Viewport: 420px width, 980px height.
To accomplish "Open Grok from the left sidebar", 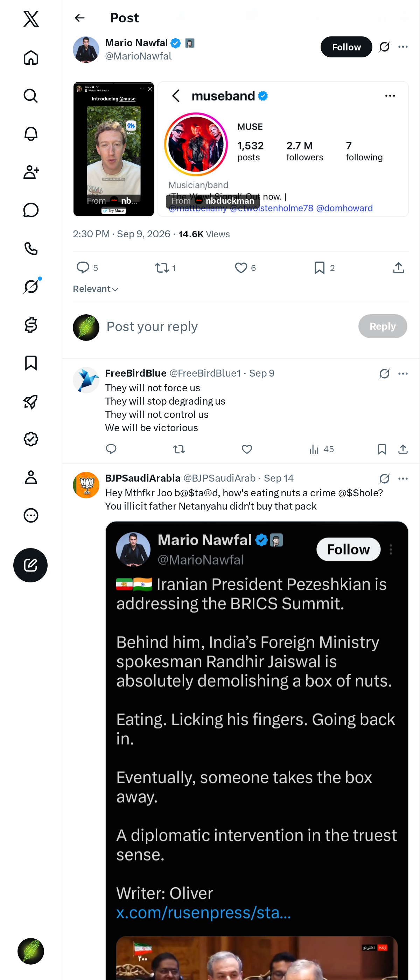I will point(31,286).
